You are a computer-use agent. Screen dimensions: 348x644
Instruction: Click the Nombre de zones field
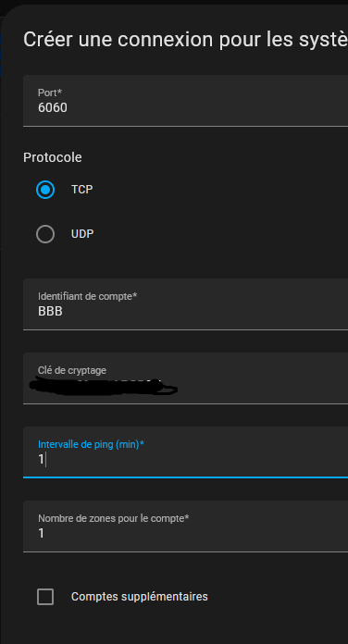tap(185, 526)
